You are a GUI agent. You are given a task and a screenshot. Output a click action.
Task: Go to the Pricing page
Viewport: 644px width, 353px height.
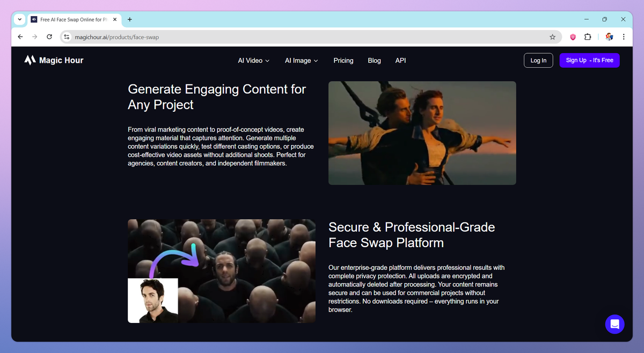(x=343, y=61)
